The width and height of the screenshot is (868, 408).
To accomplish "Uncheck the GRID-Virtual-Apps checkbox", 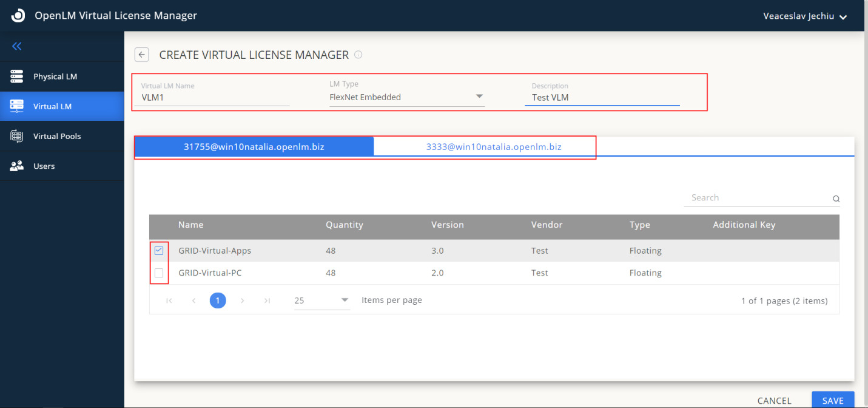I will [x=159, y=250].
